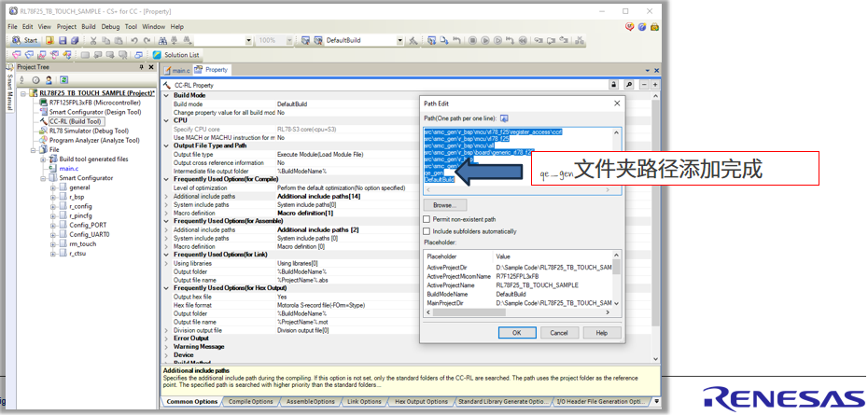
Task: Click the Undo arrow icon
Action: pos(134,40)
